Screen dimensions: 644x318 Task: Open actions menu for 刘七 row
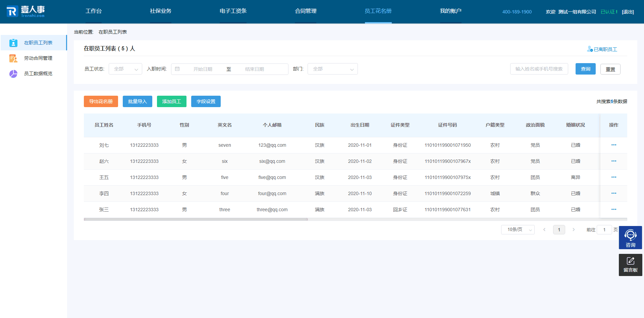point(614,145)
